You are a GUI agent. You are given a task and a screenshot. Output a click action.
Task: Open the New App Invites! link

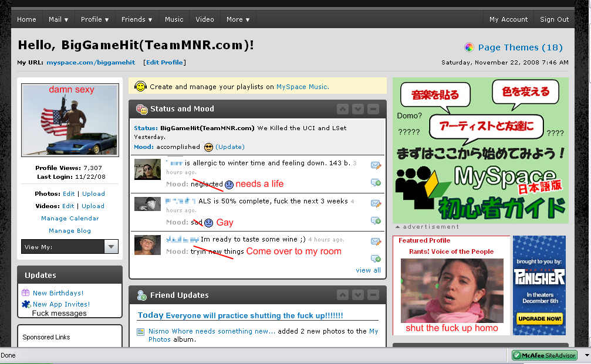coord(61,304)
